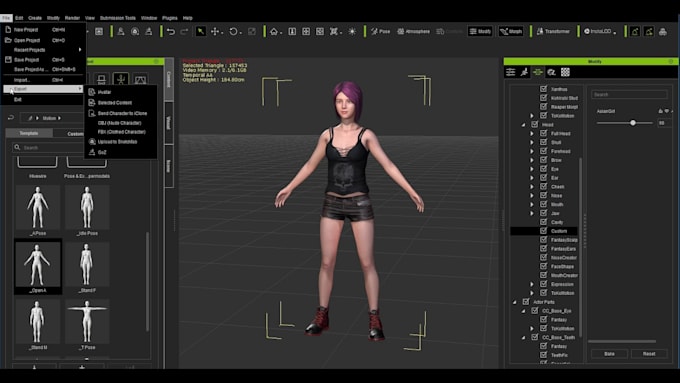
Task: Click the sun light toolbar icon
Action: 352,32
